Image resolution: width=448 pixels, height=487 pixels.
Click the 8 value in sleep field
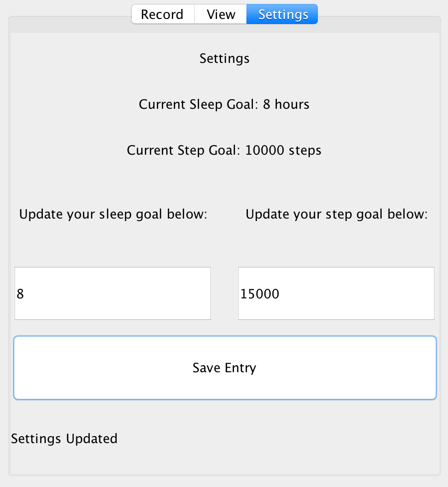tap(20, 294)
